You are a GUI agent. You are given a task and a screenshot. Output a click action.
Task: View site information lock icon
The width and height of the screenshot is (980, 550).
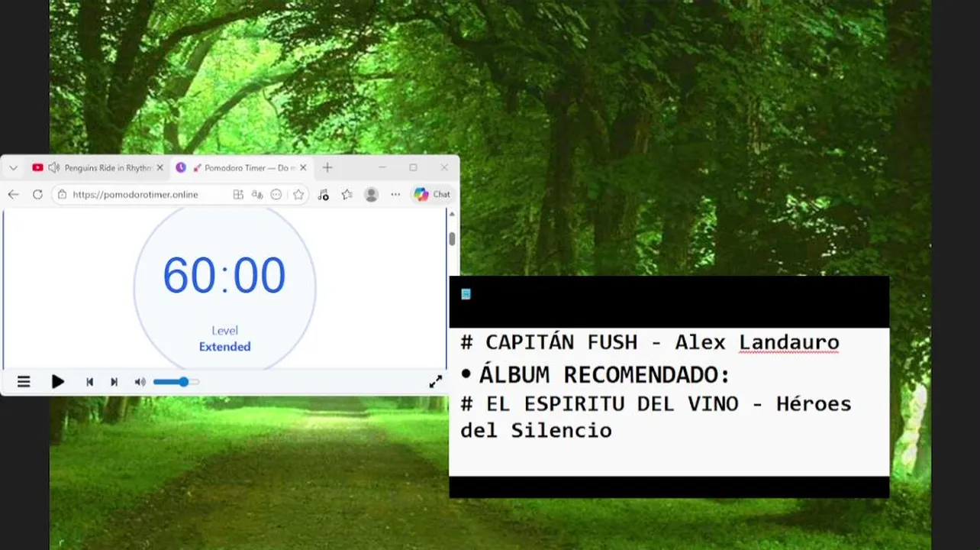[63, 195]
